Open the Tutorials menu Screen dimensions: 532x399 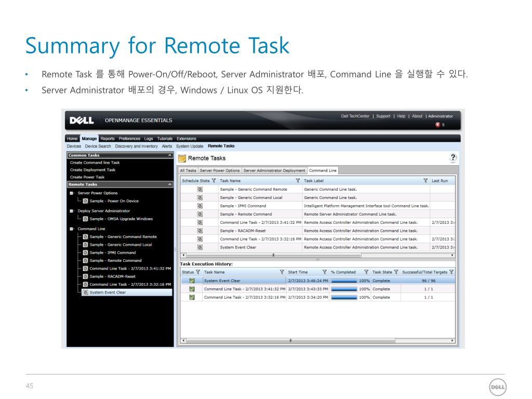click(x=165, y=138)
